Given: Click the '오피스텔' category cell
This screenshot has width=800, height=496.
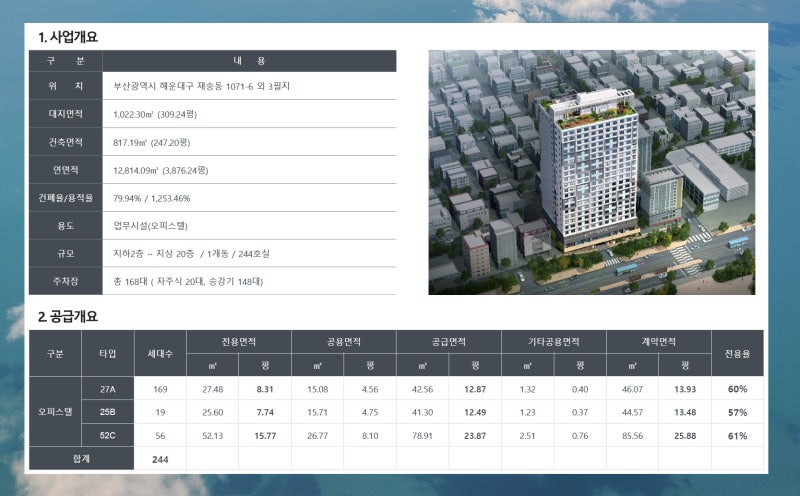Looking at the screenshot, I should (55, 412).
